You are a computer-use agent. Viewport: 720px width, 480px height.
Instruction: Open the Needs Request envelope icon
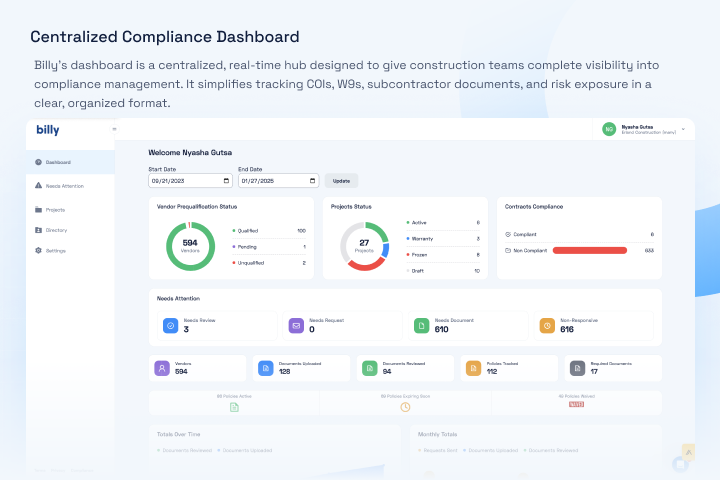pos(296,326)
